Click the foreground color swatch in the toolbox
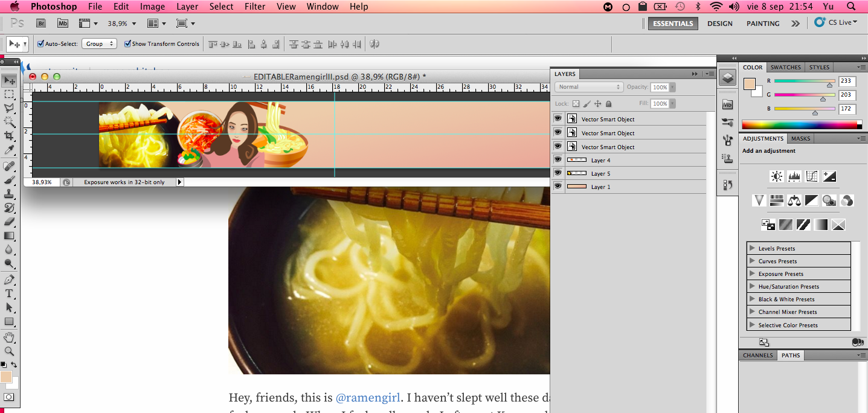This screenshot has height=413, width=868. point(6,377)
